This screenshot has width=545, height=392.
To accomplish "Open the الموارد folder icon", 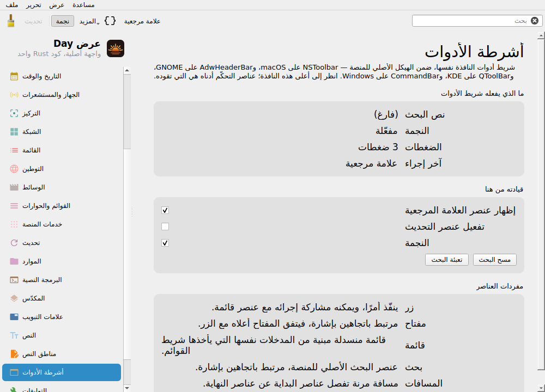I will (x=14, y=261).
